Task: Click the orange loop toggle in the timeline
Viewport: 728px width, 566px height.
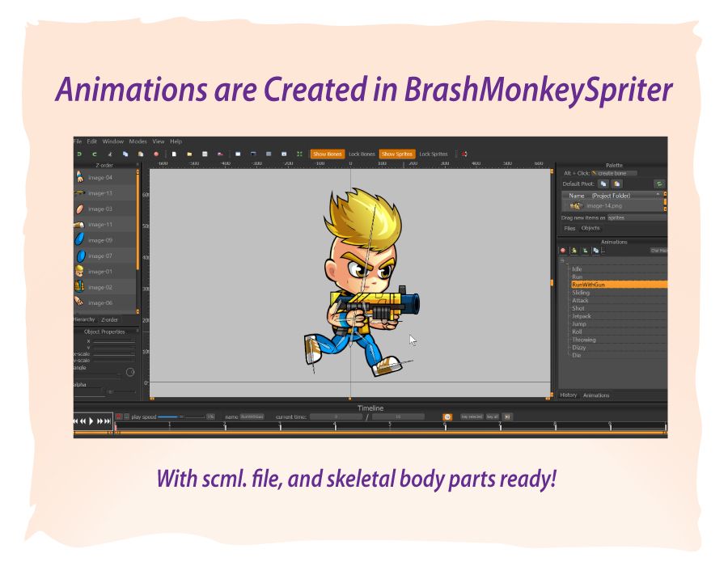Action: tap(447, 417)
